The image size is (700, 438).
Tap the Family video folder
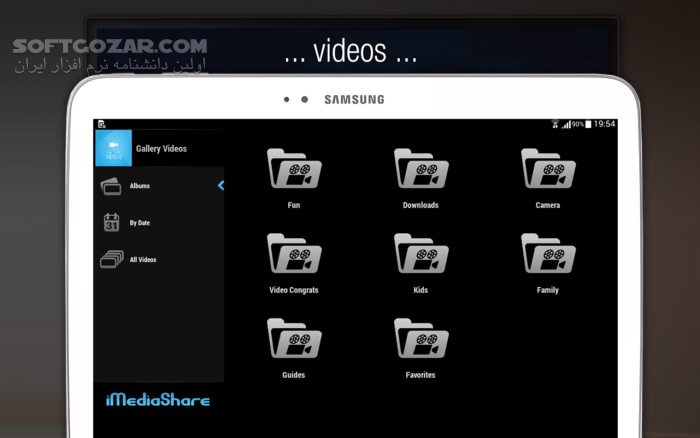tap(547, 254)
